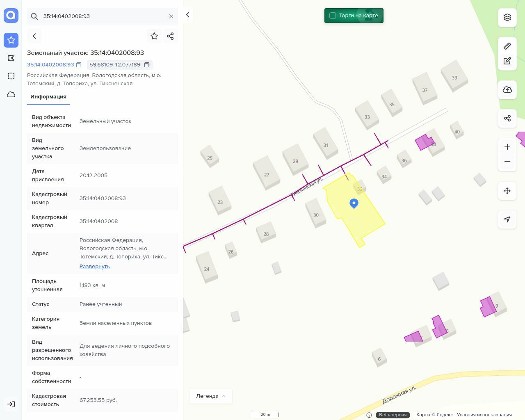Open Условия использования link

coord(484,415)
